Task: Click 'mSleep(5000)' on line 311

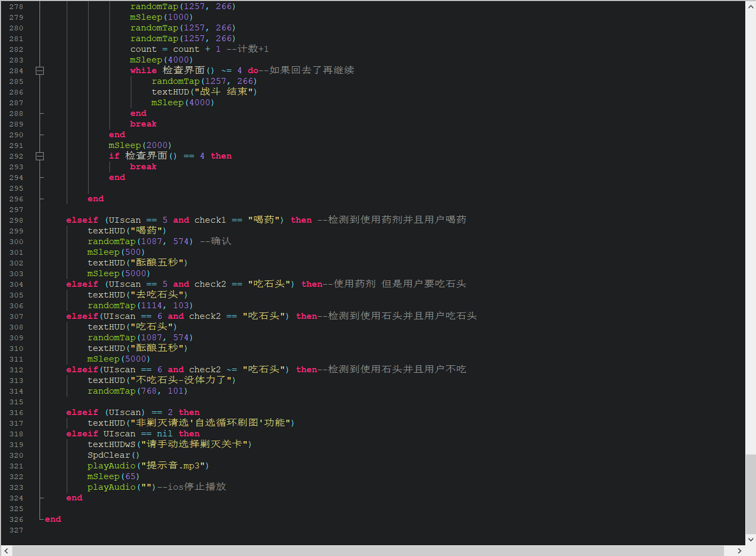Action: click(x=119, y=359)
